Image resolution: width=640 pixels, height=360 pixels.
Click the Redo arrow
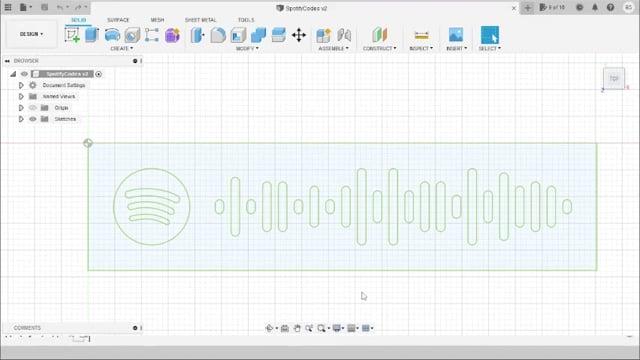(78, 7)
